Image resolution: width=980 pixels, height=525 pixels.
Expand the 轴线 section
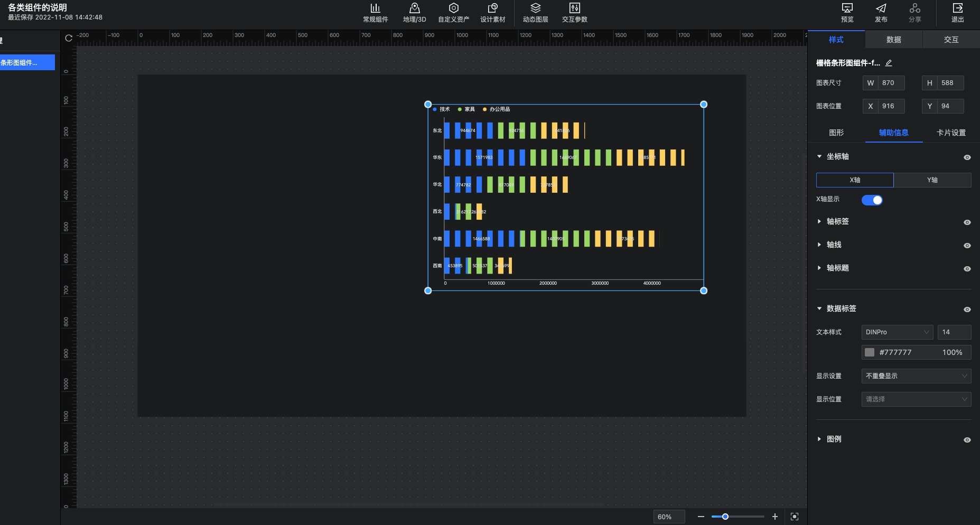click(819, 245)
